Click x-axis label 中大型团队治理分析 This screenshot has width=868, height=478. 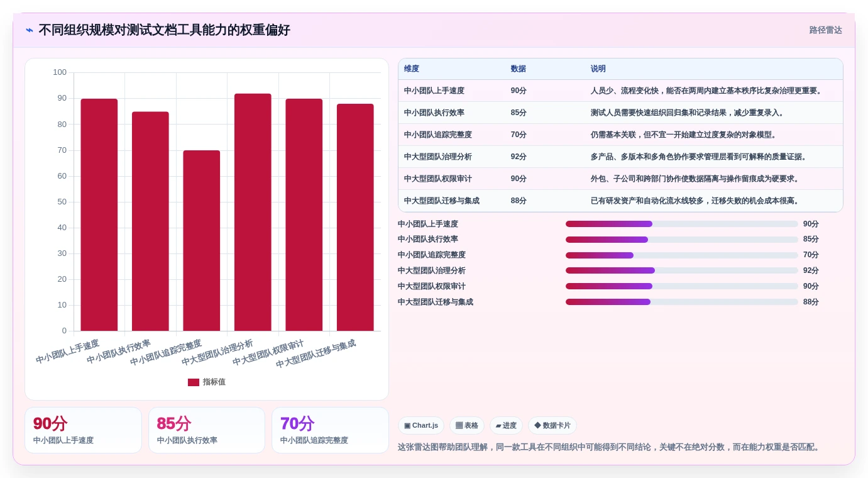pyautogui.click(x=217, y=352)
